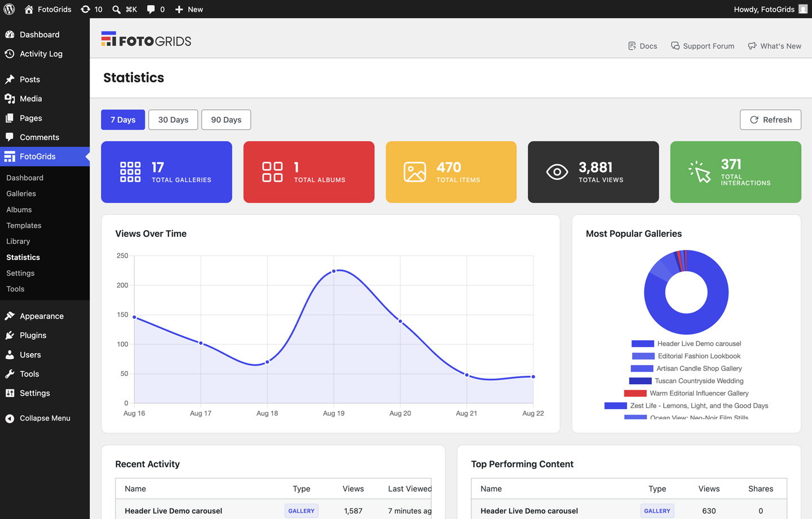
Task: Toggle Tuscan Countryside Wedding legend swatch
Action: coord(640,381)
